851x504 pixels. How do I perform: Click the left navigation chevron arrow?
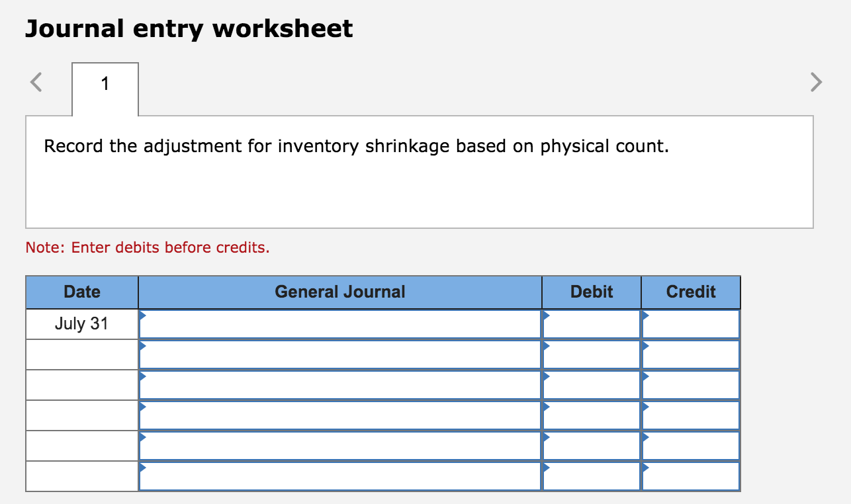[x=36, y=82]
